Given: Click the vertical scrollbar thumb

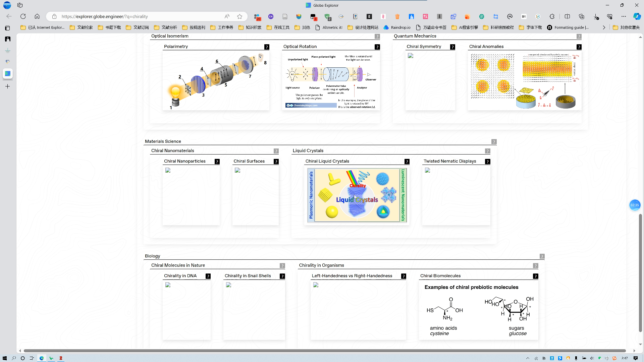Looking at the screenshot, I should coord(640,273).
